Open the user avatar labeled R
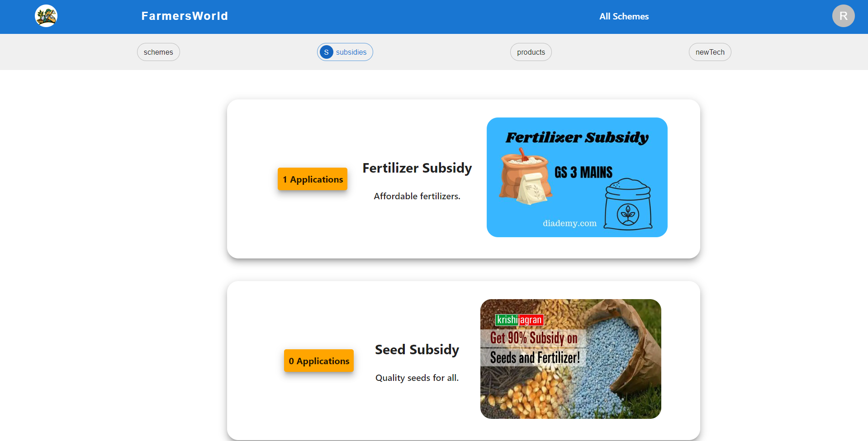The width and height of the screenshot is (868, 441). [843, 16]
